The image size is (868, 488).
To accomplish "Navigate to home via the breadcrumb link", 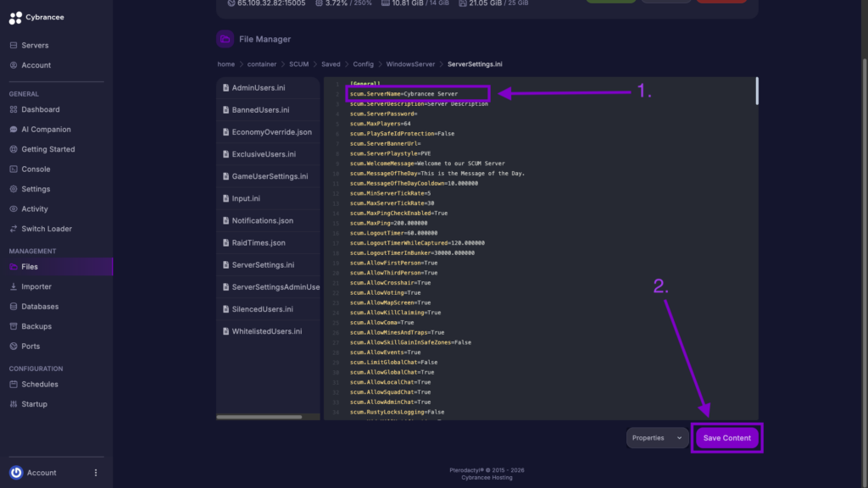I will [225, 64].
